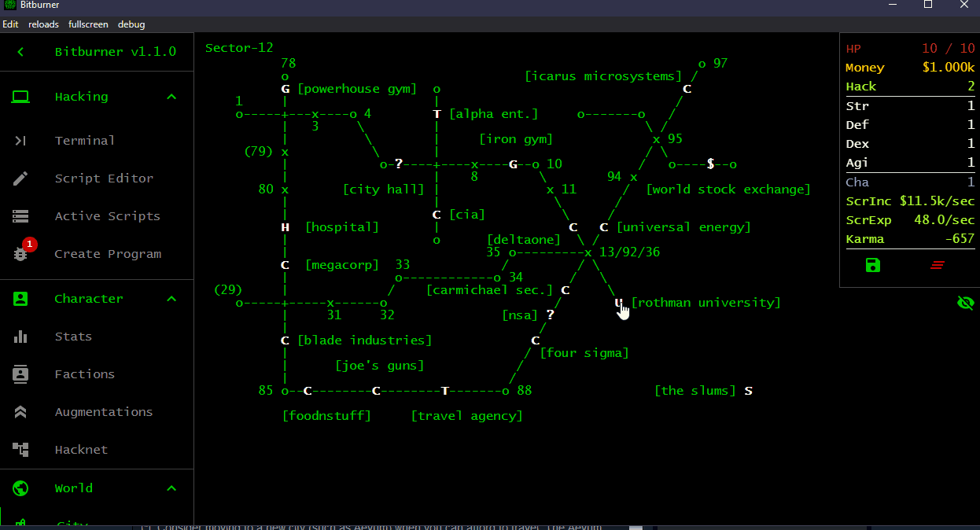This screenshot has height=530, width=980.
Task: Open the Terminal from the sidebar icon
Action: point(20,140)
